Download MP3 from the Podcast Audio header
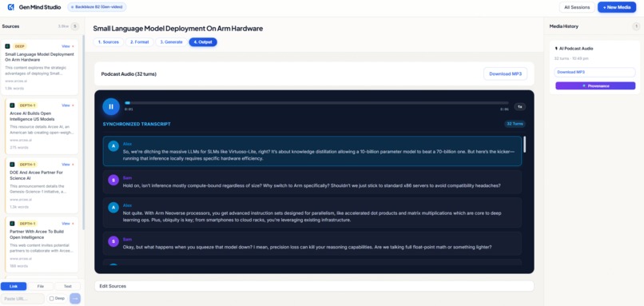The height and width of the screenshot is (306, 644). coord(505,74)
